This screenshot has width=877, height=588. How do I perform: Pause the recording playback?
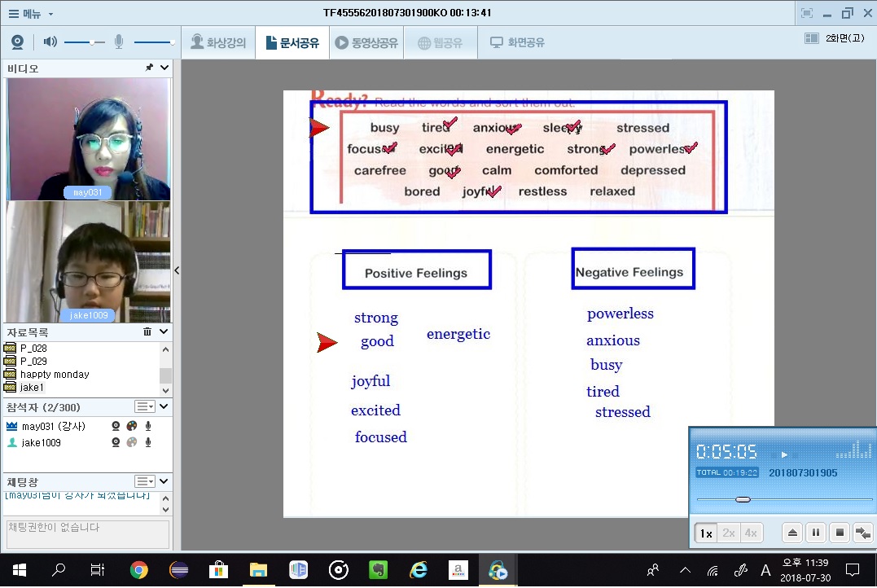[816, 533]
